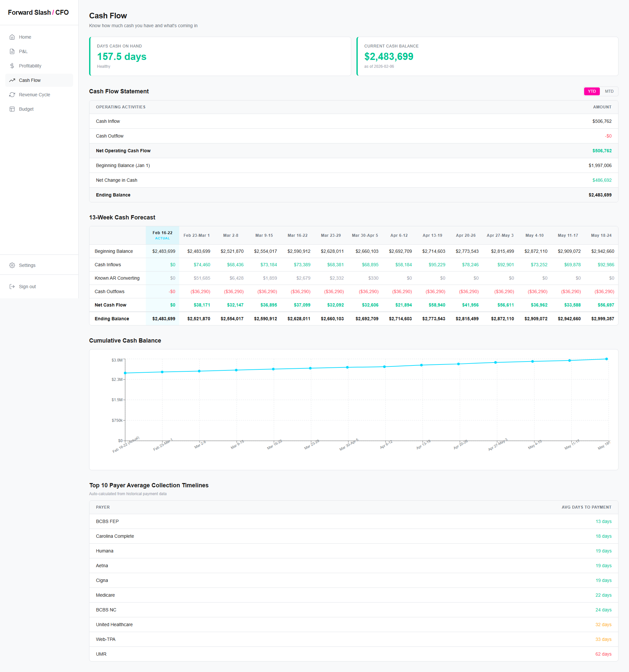Click the last chart data point for May 18
This screenshot has height=672, width=629.
(606, 359)
